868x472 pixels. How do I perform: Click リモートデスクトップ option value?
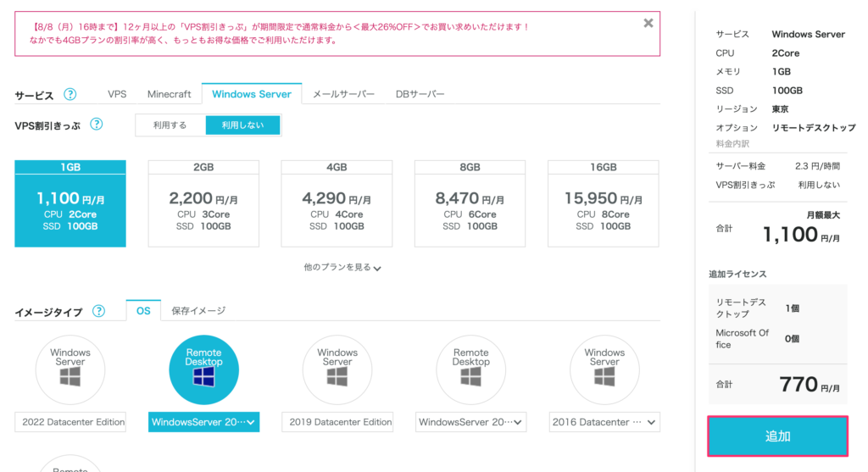coord(814,128)
